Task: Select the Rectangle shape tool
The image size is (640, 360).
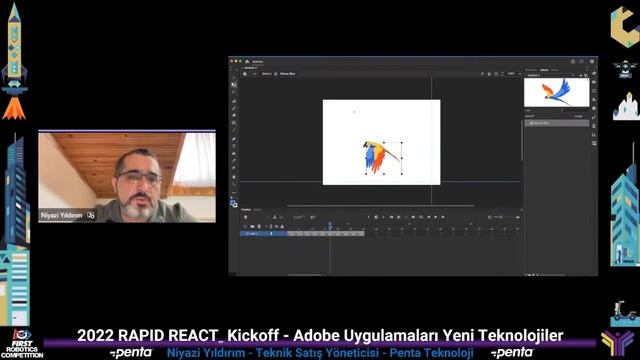Action: [x=234, y=122]
